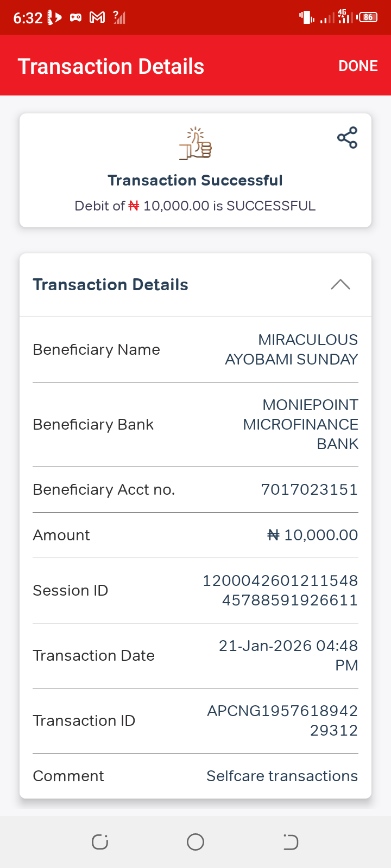Tap the Moniepoint Microfinance Bank entry

[x=300, y=424]
